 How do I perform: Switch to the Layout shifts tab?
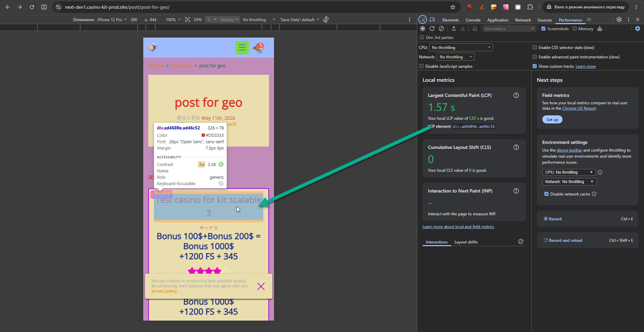point(466,242)
